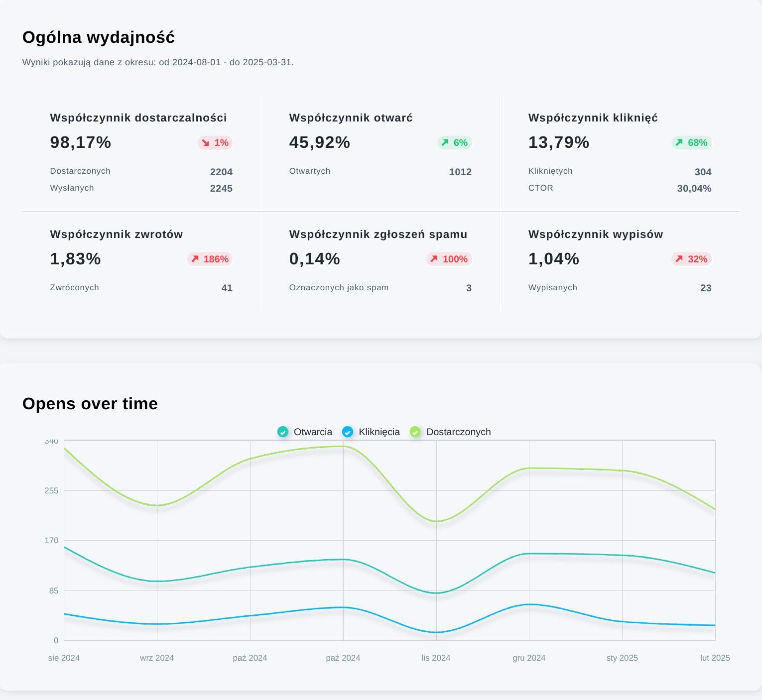The image size is (762, 700).
Task: Select the "Współczynnik wypisów" card title
Action: pyautogui.click(x=596, y=234)
